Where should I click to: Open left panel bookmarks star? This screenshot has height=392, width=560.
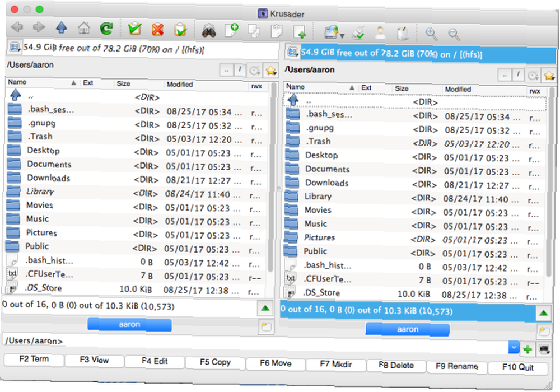click(270, 71)
